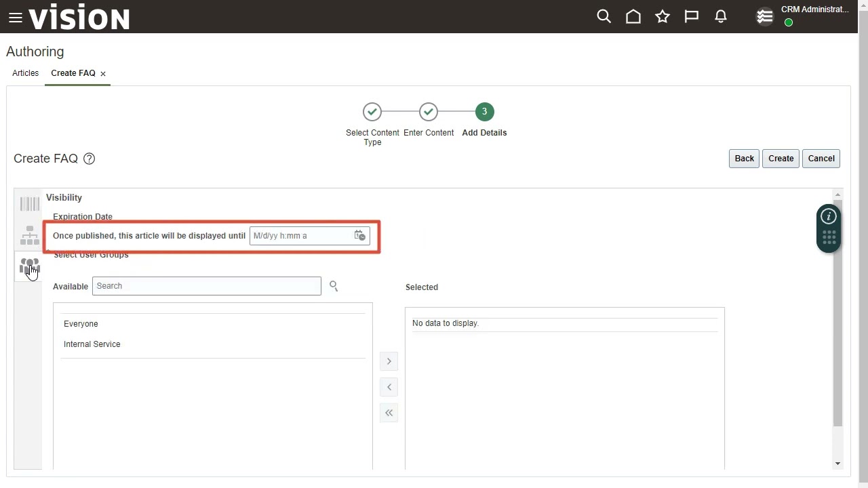Close the Create FAQ tab
Viewport: 868px width, 488px height.
click(103, 74)
